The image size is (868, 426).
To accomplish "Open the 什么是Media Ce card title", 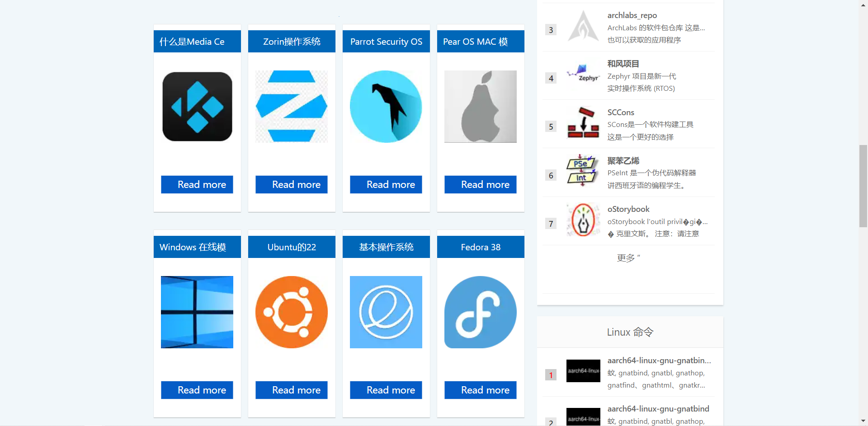I will [197, 42].
